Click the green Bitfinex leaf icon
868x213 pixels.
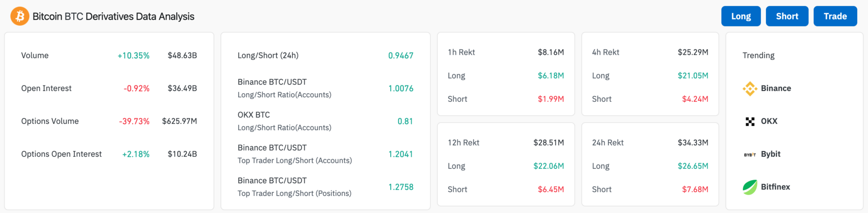click(750, 187)
